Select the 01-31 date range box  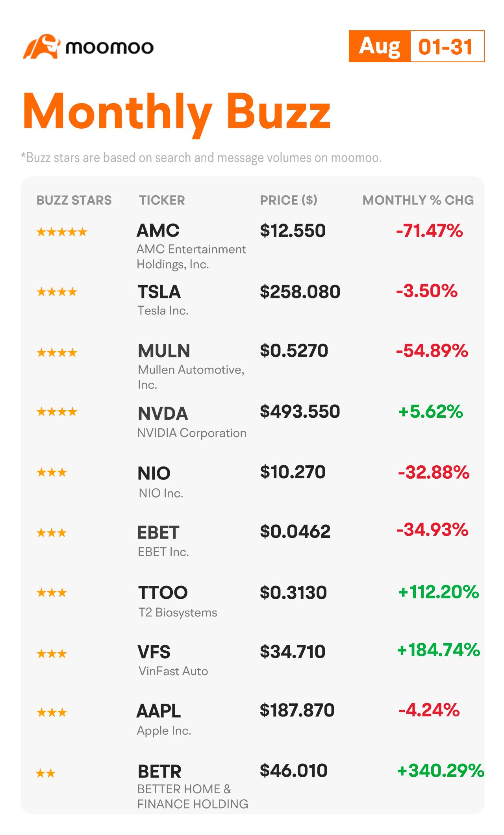click(x=447, y=46)
